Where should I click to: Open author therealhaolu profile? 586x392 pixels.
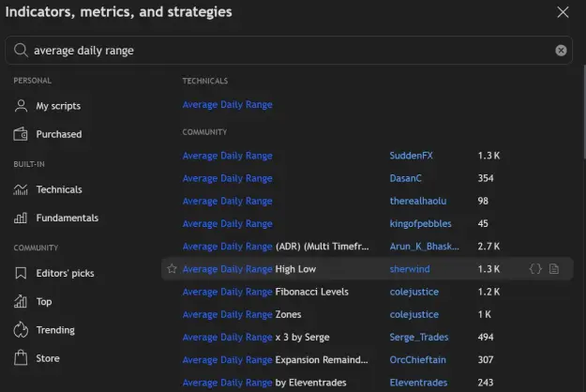click(418, 201)
